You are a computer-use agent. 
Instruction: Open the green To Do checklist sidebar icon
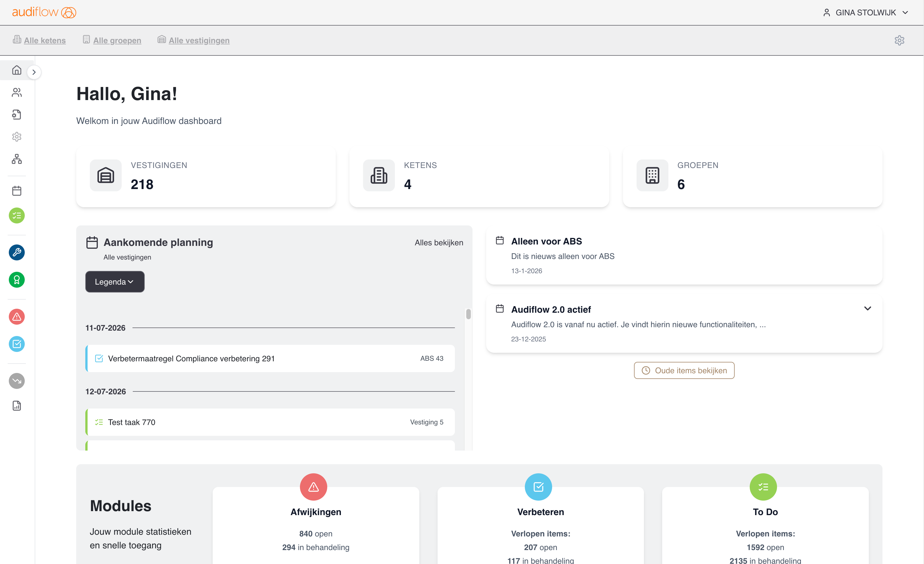click(16, 216)
